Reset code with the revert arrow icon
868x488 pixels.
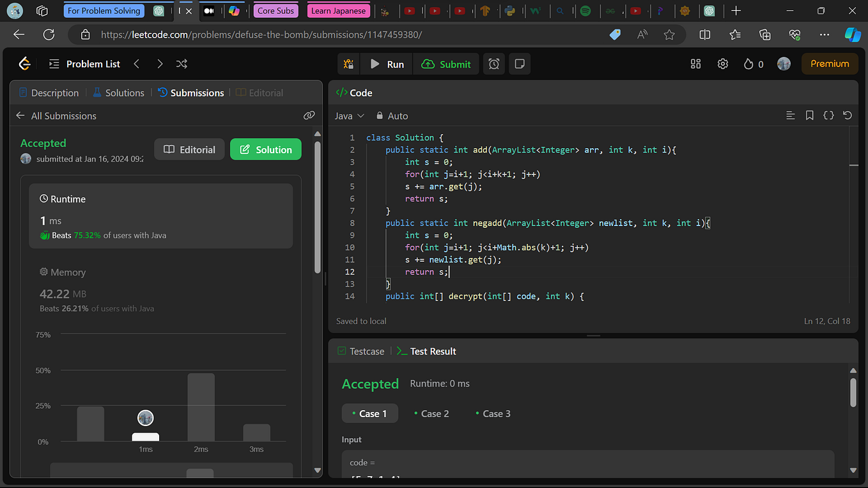point(848,116)
